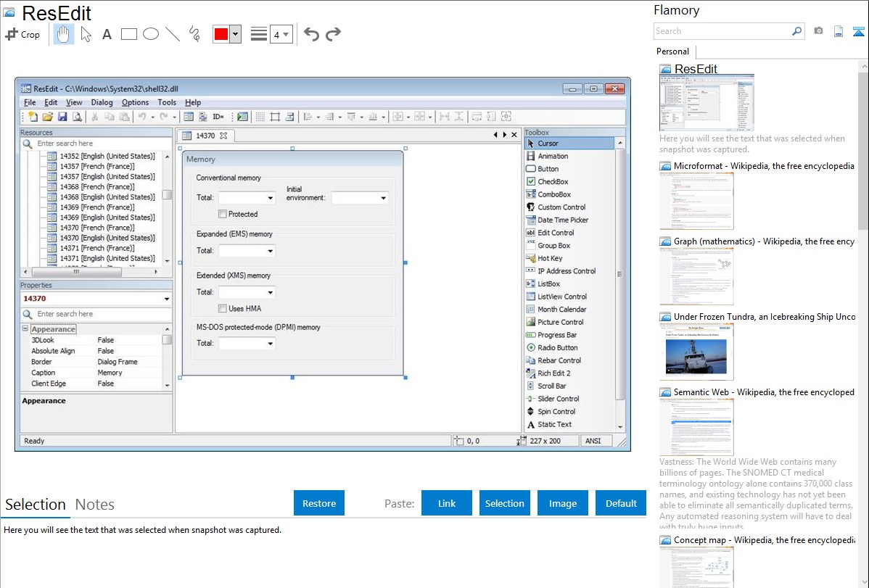Select the straight line tool
Viewport: 869px width, 588px height.
[173, 34]
